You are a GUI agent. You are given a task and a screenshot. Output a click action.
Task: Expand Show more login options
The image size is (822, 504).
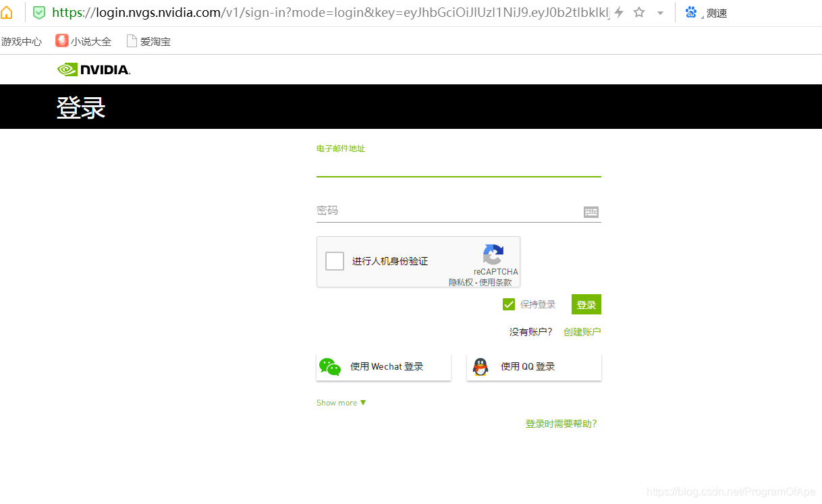tap(341, 403)
